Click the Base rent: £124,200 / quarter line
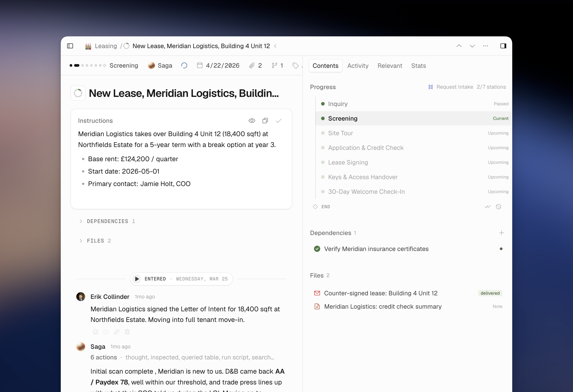The image size is (573, 392). [133, 159]
